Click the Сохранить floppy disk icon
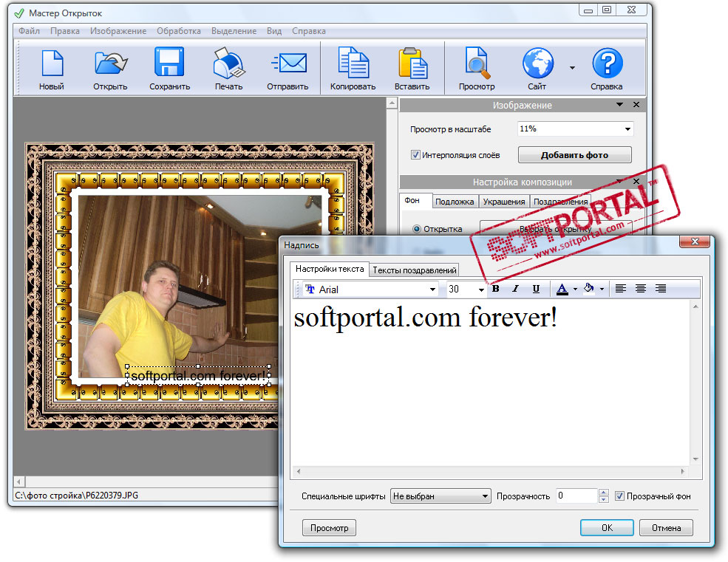Image resolution: width=728 pixels, height=562 pixels. [x=169, y=62]
